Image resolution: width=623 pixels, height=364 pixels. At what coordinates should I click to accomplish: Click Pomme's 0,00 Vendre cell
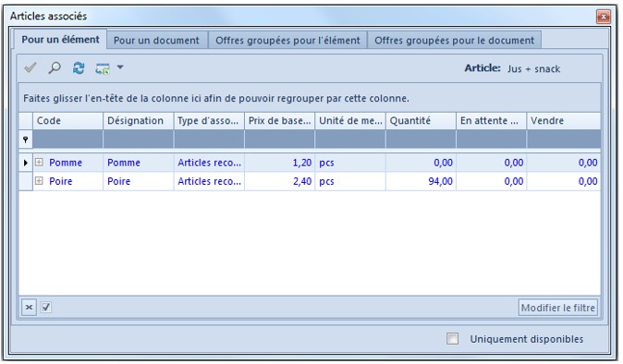click(x=564, y=163)
